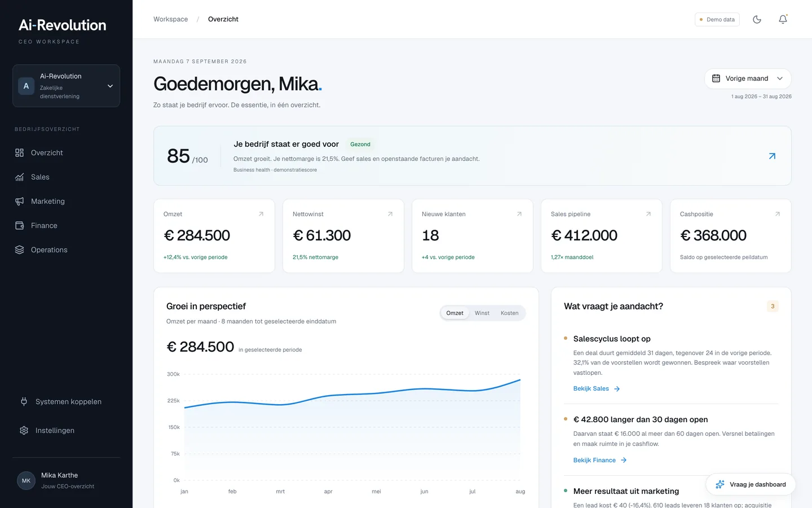
Task: Click the arrow next to Bekijk Finance
Action: coord(624,461)
